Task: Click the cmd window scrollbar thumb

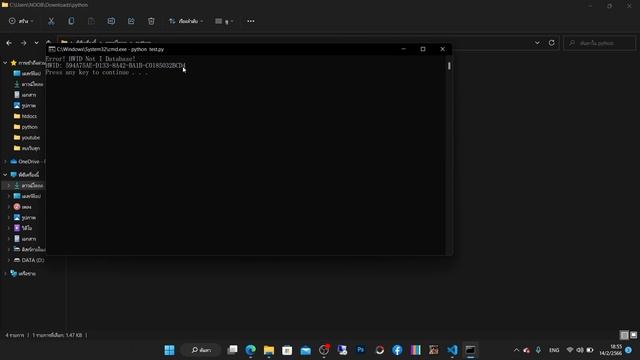Action: 449,66
